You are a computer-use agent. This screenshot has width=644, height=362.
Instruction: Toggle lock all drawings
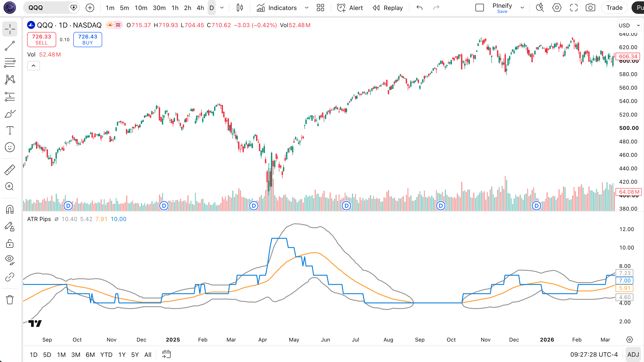pyautogui.click(x=10, y=243)
